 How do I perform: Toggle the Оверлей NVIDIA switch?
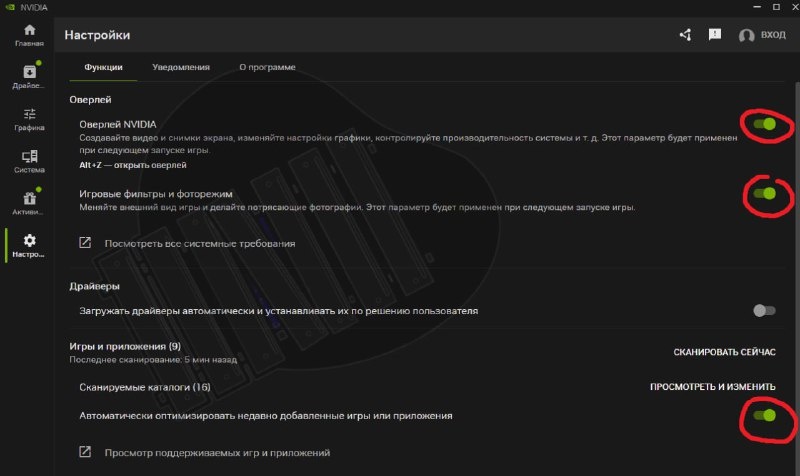pos(765,124)
